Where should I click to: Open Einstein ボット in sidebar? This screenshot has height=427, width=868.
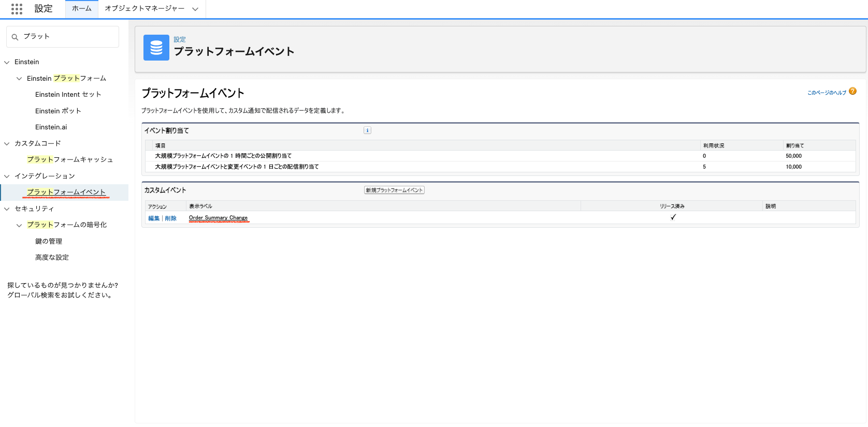click(x=58, y=111)
